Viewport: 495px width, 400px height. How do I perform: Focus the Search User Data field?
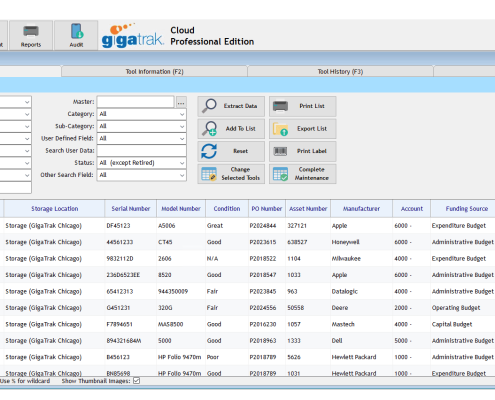coord(142,151)
